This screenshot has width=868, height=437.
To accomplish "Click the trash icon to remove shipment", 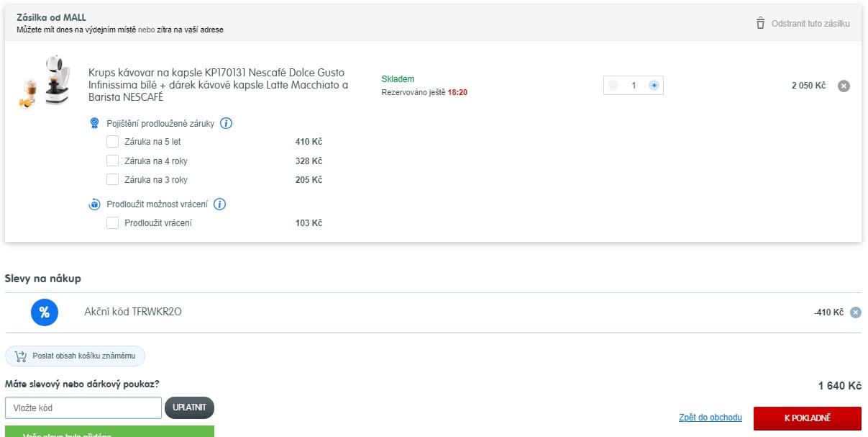I will 760,23.
